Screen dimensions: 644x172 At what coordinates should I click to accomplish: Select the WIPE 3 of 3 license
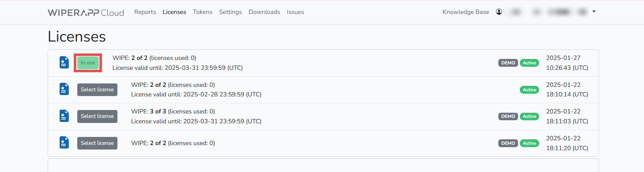point(97,116)
